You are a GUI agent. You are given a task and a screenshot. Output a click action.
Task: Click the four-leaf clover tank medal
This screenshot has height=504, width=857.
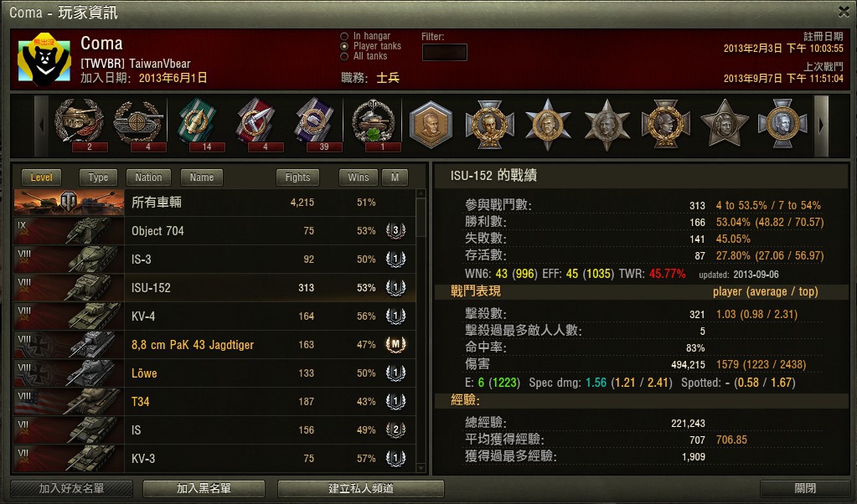[374, 125]
